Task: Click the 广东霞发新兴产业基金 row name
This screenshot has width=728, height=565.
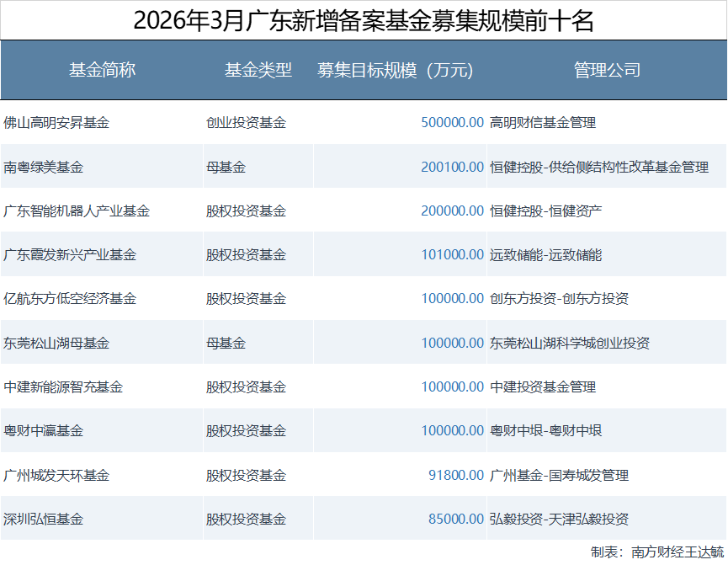Action: (x=70, y=255)
